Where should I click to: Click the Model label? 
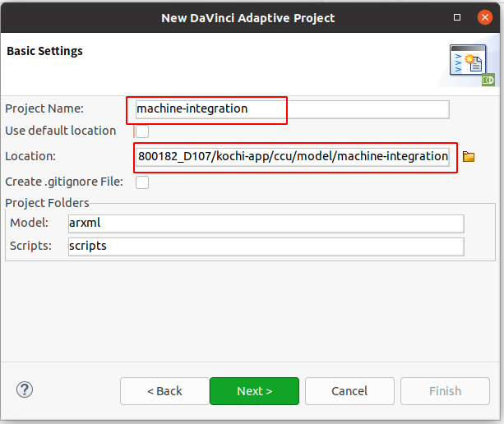click(x=30, y=223)
